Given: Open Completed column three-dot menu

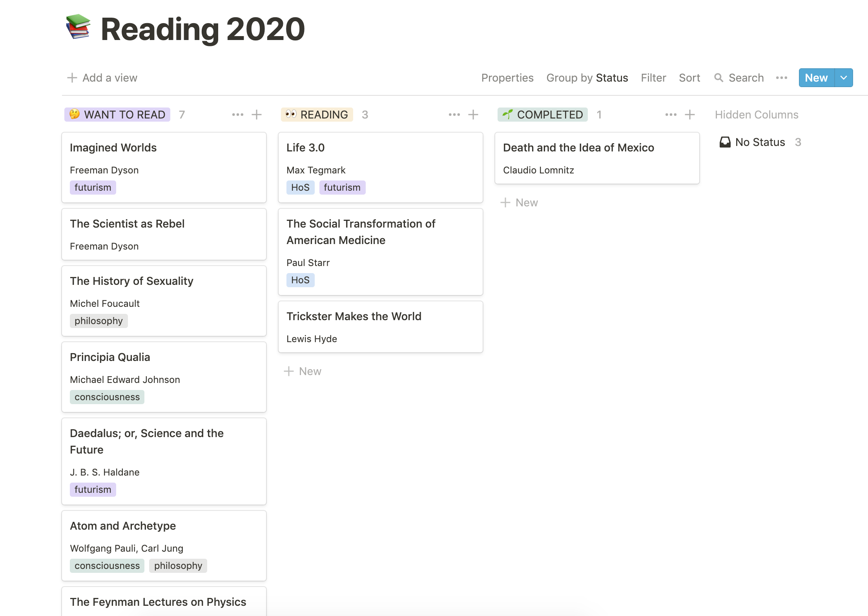Looking at the screenshot, I should tap(671, 115).
